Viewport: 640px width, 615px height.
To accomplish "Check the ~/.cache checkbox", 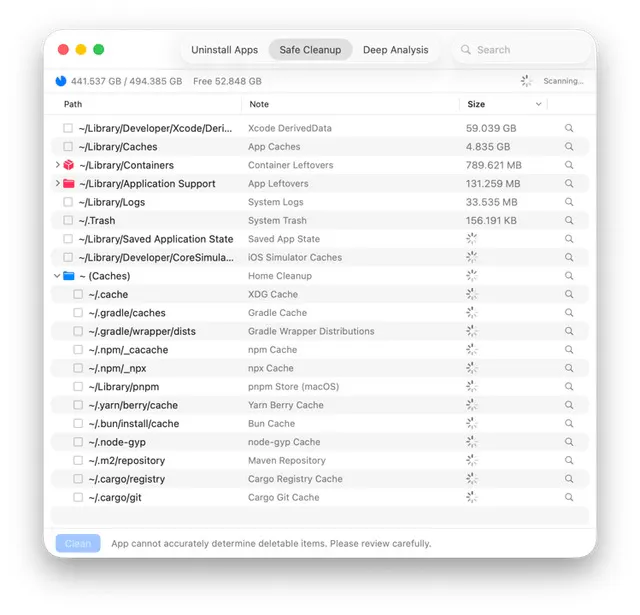I will tap(78, 294).
